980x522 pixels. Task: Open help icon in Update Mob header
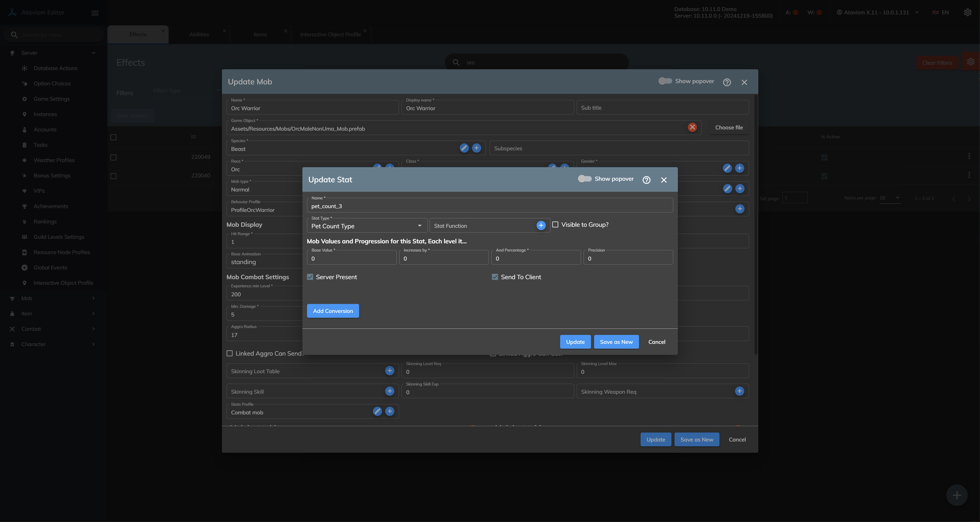tap(727, 82)
